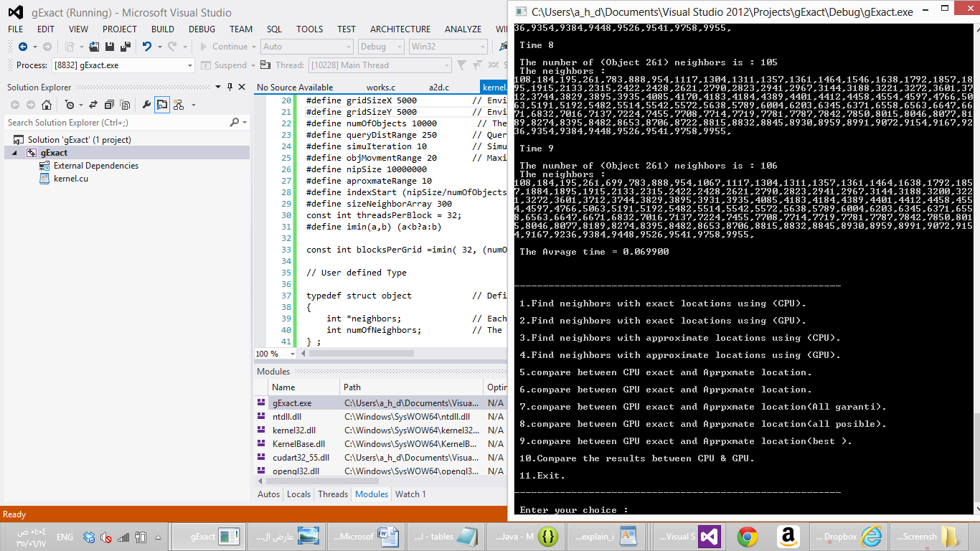Select kernel.cu in Solution Explorer

(71, 179)
